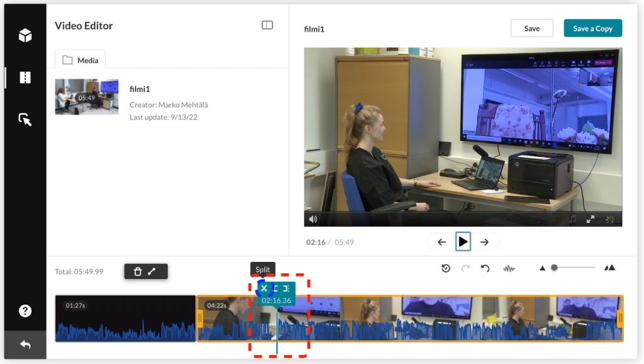Select the video editor filmstrip icon
The height and width of the screenshot is (364, 644).
click(x=25, y=77)
